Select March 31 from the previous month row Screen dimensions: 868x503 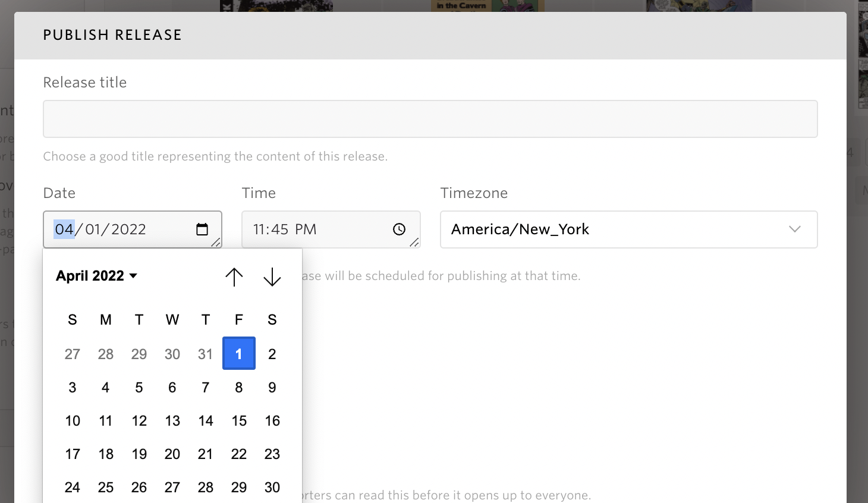tap(205, 354)
